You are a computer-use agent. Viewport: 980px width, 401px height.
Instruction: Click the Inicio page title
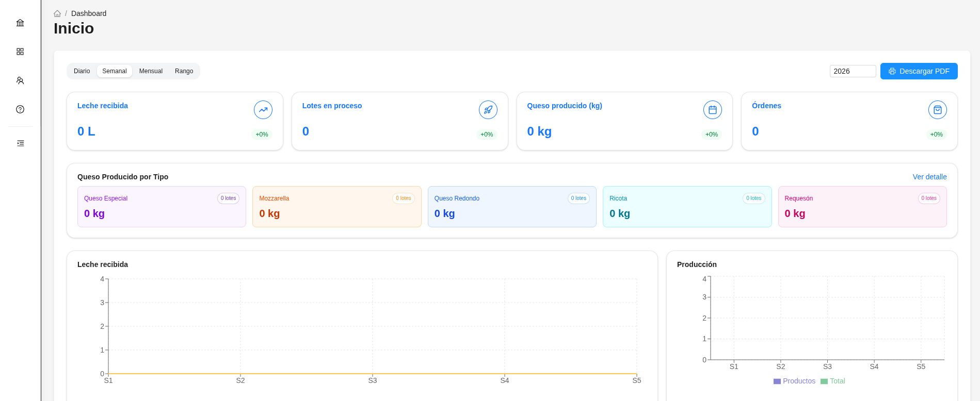74,28
